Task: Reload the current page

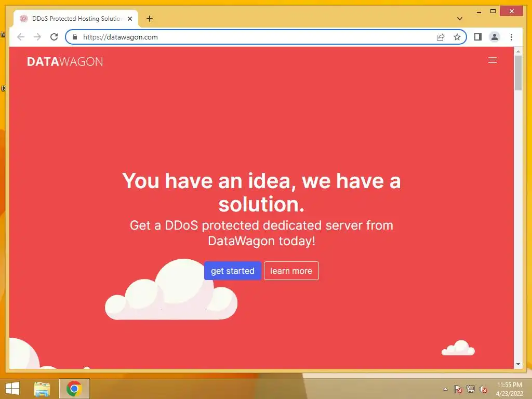Action: tap(54, 37)
